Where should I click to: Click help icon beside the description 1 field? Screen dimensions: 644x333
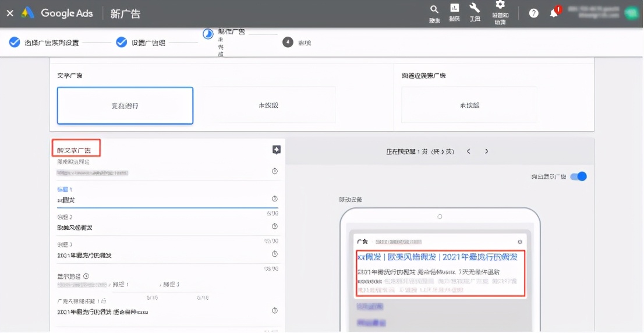[x=275, y=311]
